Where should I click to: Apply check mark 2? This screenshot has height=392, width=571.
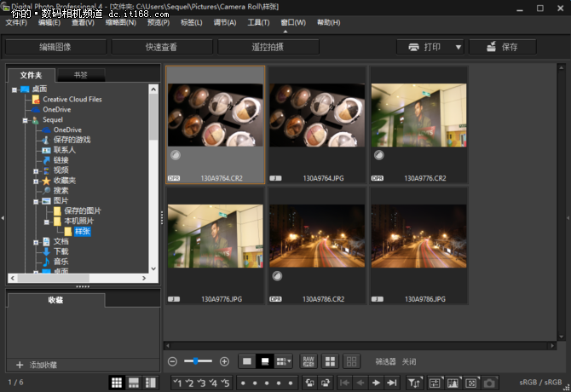(x=189, y=383)
